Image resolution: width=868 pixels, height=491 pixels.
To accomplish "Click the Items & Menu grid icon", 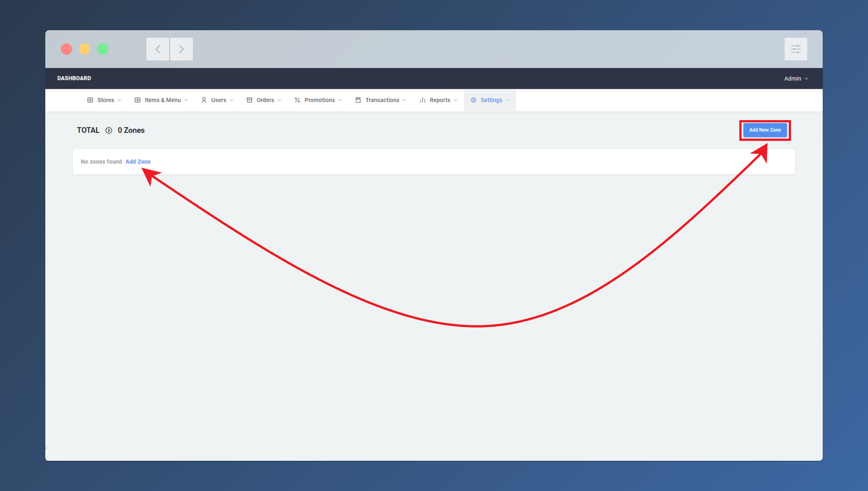I will pyautogui.click(x=137, y=100).
